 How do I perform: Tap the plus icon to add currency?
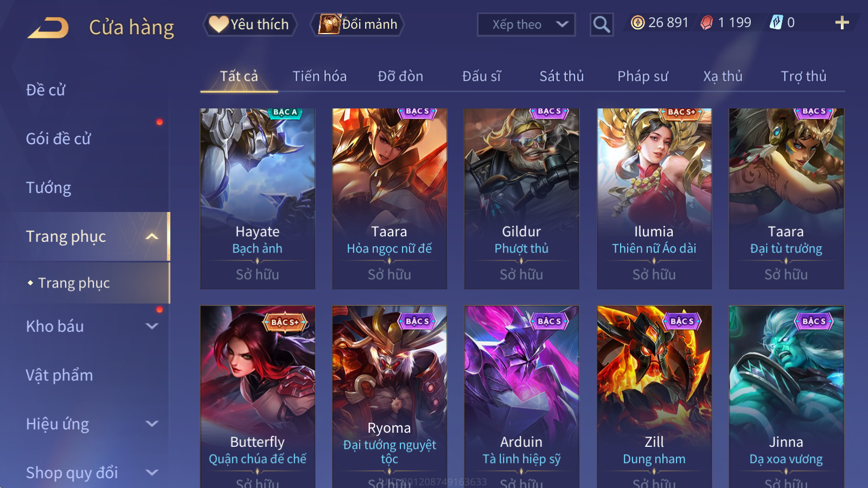(x=842, y=23)
